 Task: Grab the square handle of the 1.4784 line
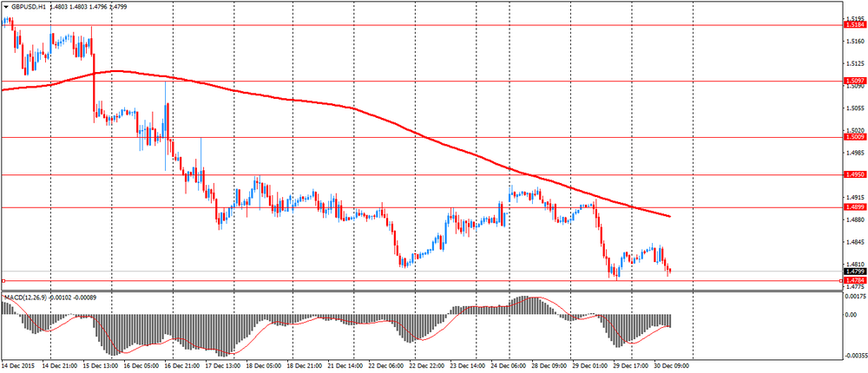click(3, 281)
